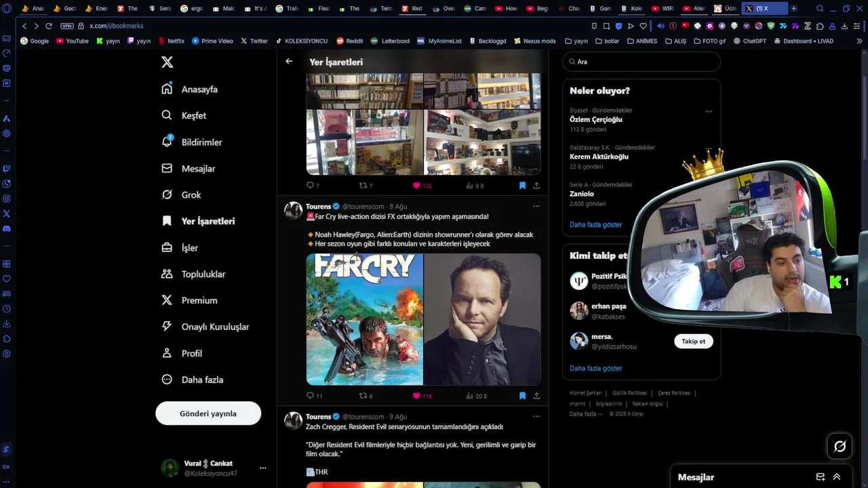Click Daha fazla göster under trends
Image resolution: width=868 pixels, height=488 pixels.
(x=595, y=224)
